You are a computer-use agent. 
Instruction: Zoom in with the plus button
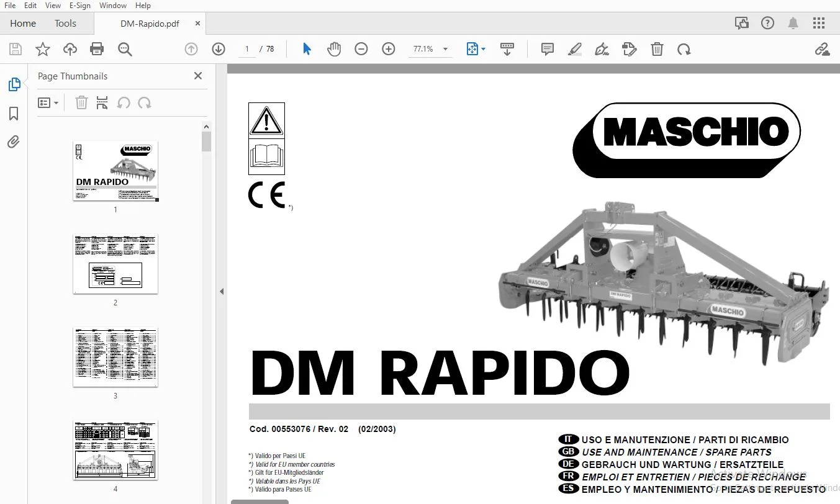(x=389, y=49)
